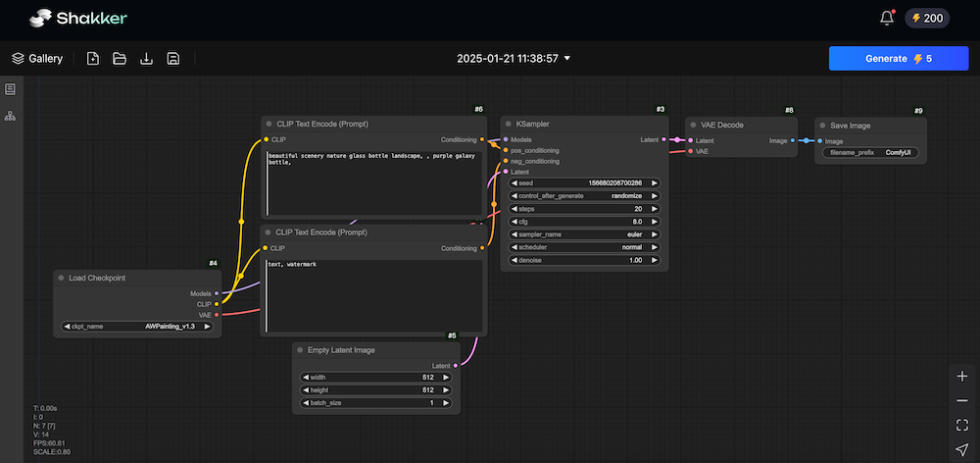980x463 pixels.
Task: Increase width with right arrow
Action: pos(446,378)
